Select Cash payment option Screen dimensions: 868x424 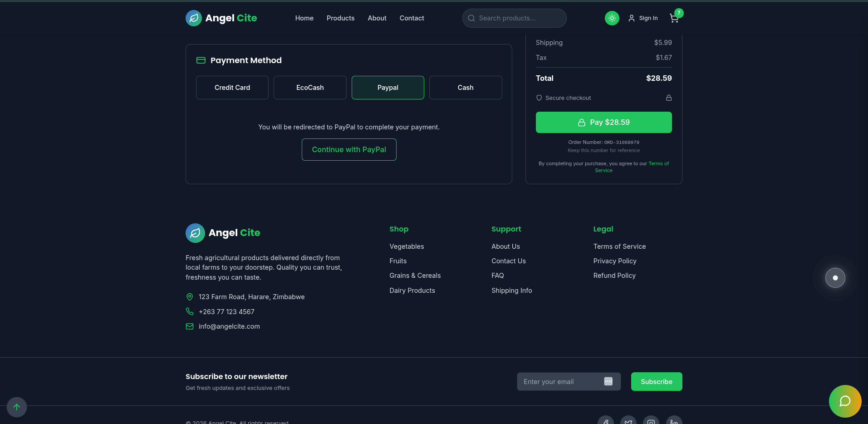[466, 88]
